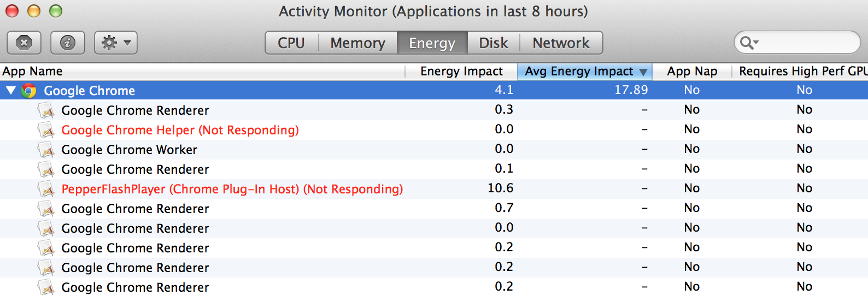Click the 4.1 energy impact value
Viewport: 868px width, 295px height.
pyautogui.click(x=504, y=90)
